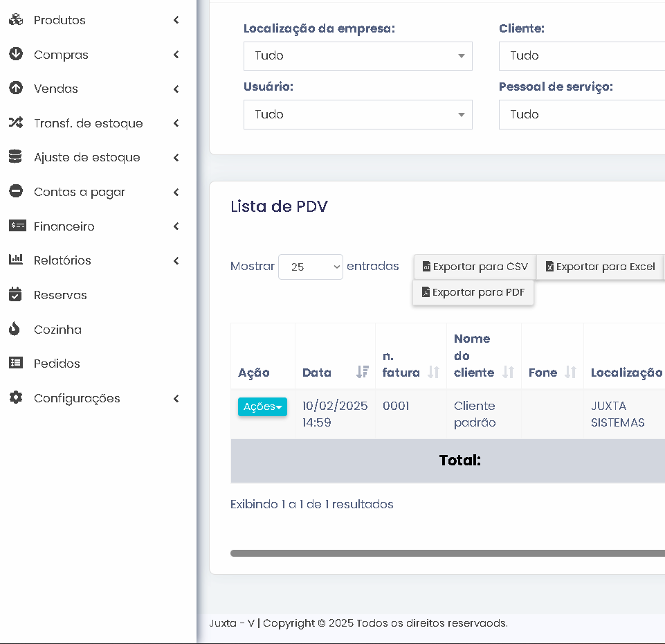
Task: Open the Ações button in first row
Action: pos(262,407)
